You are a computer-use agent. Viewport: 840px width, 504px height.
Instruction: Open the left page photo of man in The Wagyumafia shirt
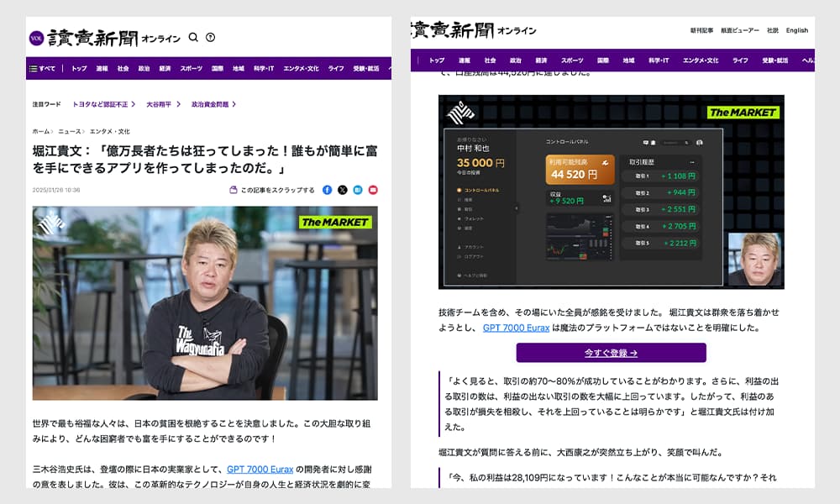coord(205,303)
